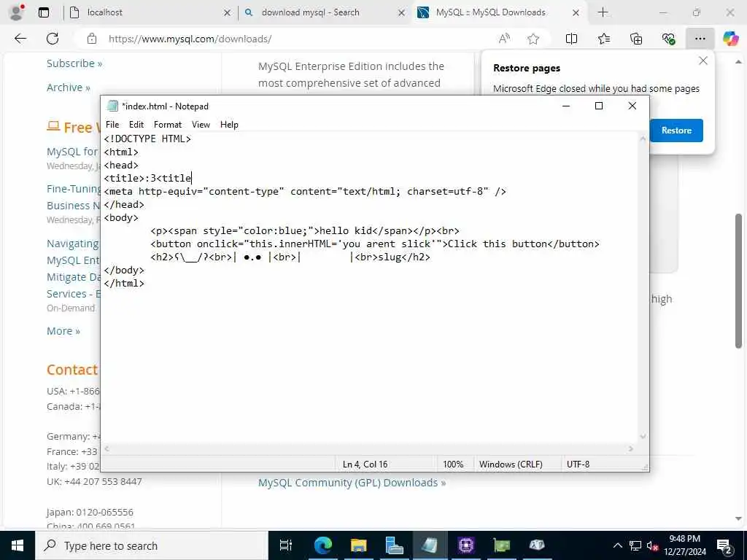Open the Subscribe link in the sidebar
The height and width of the screenshot is (560, 747).
[x=74, y=63]
